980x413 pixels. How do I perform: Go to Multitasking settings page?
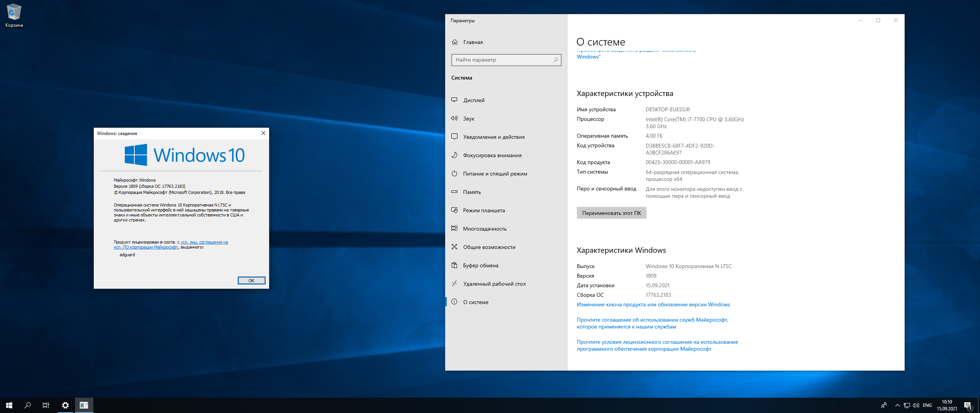[485, 229]
